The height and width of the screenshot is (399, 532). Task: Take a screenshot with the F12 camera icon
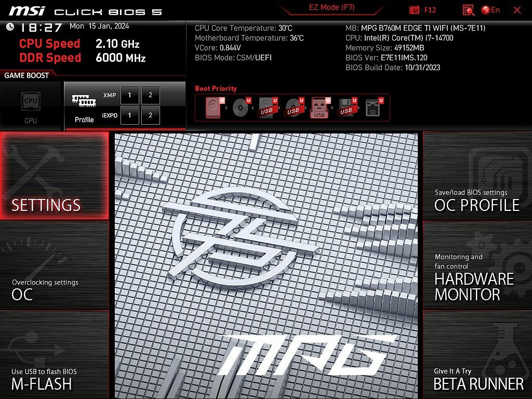click(x=414, y=10)
